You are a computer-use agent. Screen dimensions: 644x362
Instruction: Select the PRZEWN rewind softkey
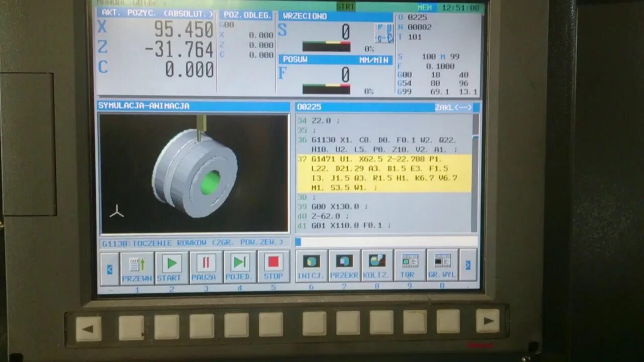137,267
